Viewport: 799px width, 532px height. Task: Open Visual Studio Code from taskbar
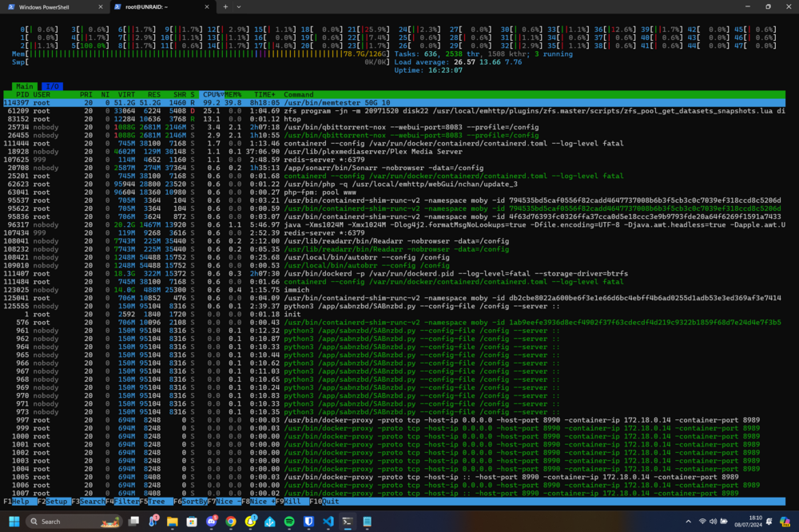(x=328, y=522)
